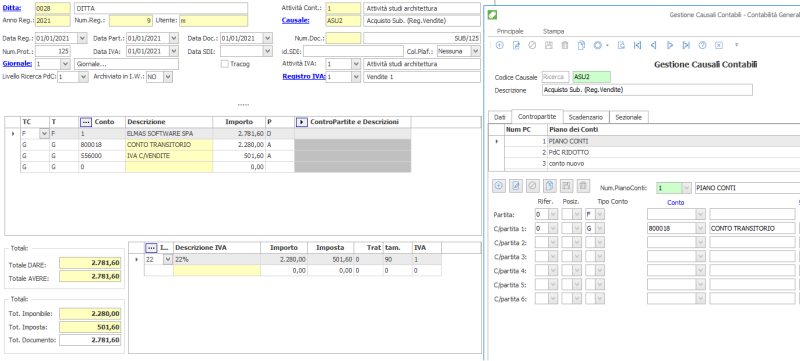Click the lower copy icon in Contropartite toolbar
The width and height of the screenshot is (800, 361).
point(549,187)
